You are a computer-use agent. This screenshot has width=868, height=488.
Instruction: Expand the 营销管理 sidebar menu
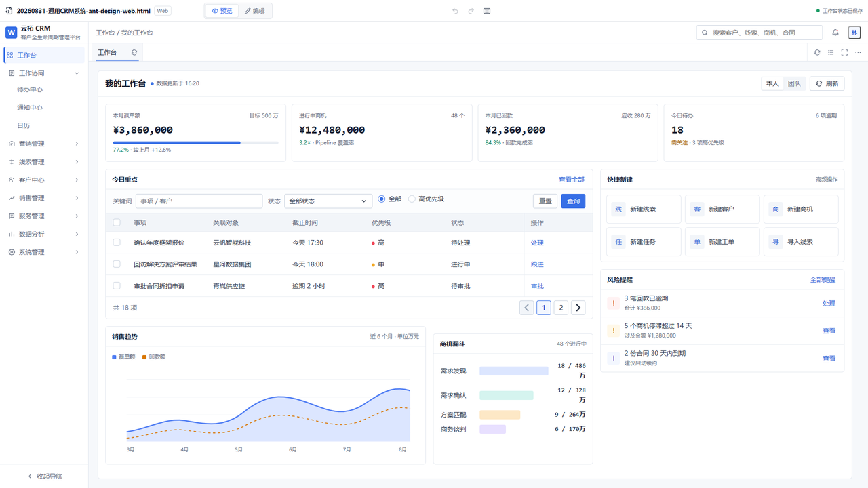[x=44, y=144]
